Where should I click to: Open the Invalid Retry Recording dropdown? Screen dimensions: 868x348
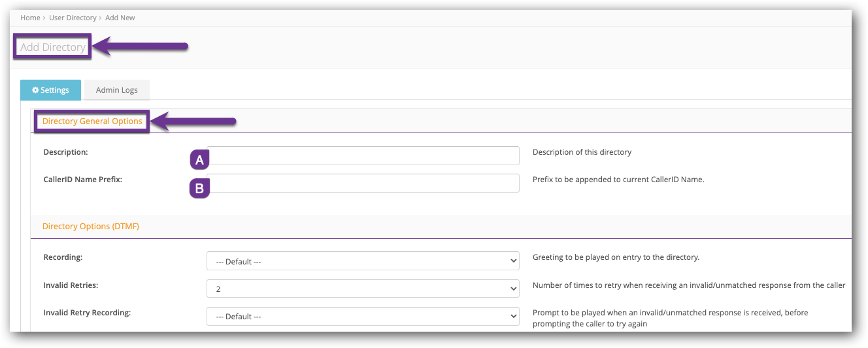pos(363,316)
